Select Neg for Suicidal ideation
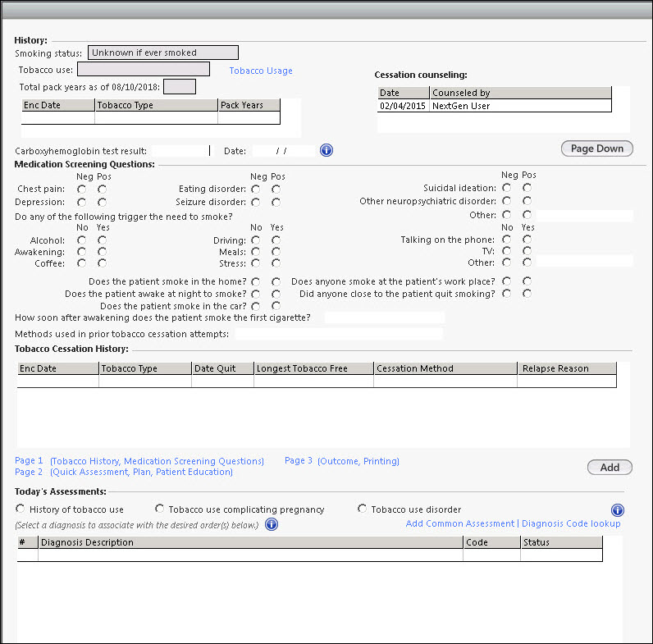This screenshot has width=653, height=644. (x=506, y=188)
